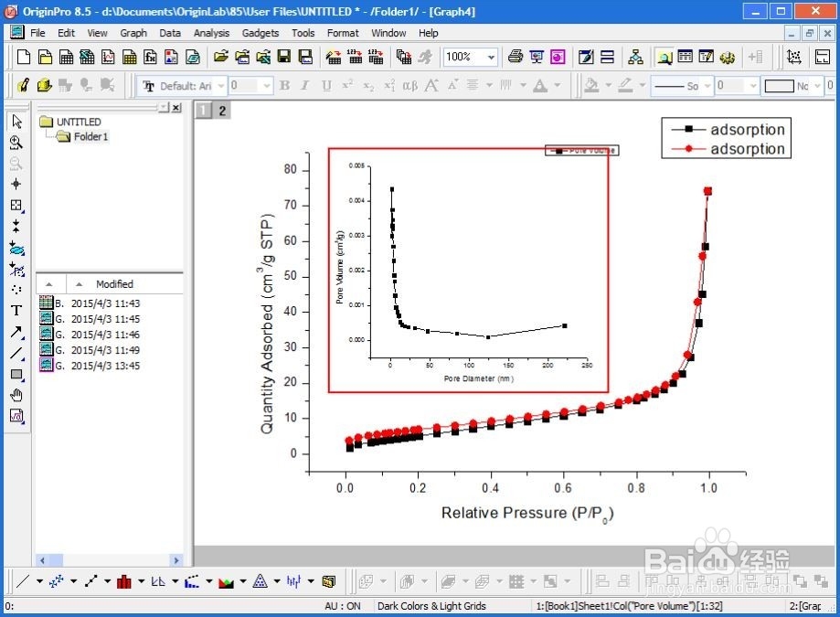Expand the Line plot type arrow

39,581
